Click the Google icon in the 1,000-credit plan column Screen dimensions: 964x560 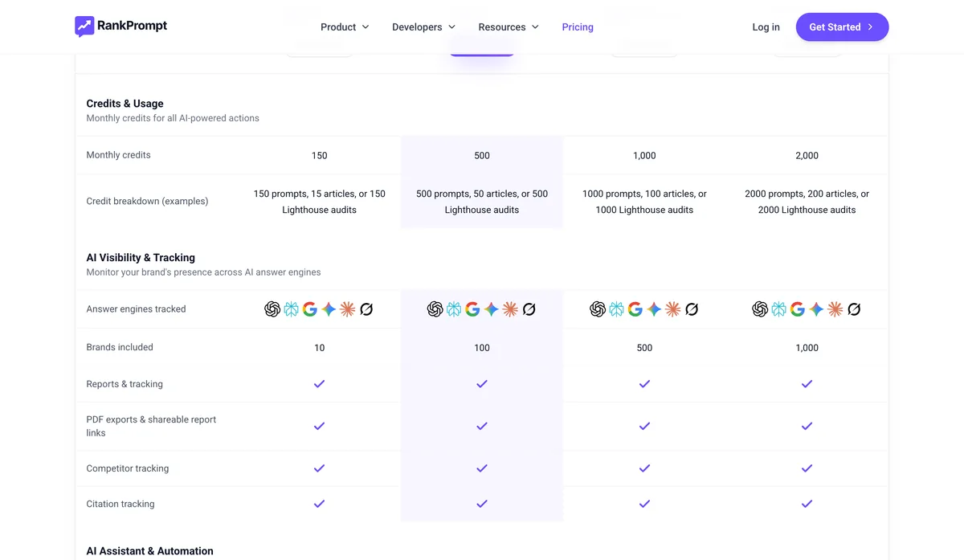635,309
